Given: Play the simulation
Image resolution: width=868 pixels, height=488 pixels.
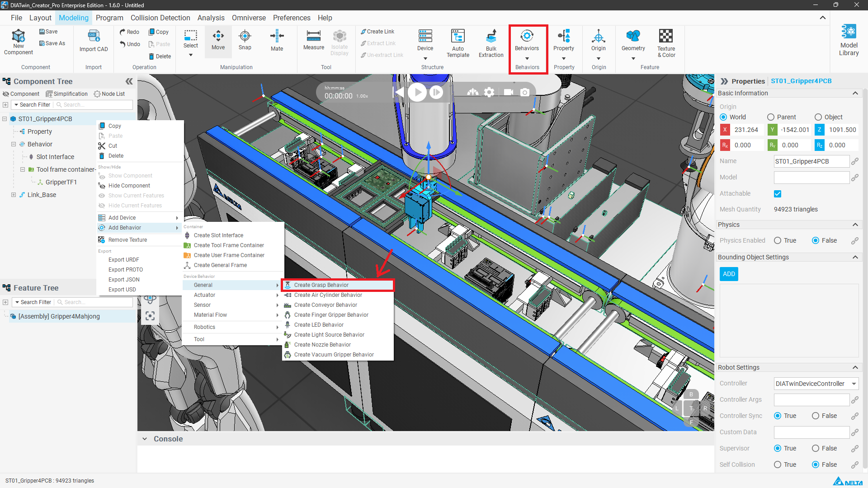Looking at the screenshot, I should click(x=417, y=93).
